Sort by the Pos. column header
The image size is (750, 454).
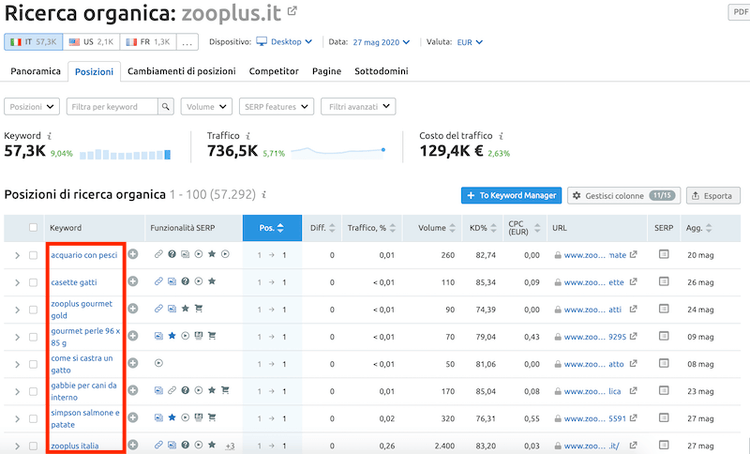[272, 228]
